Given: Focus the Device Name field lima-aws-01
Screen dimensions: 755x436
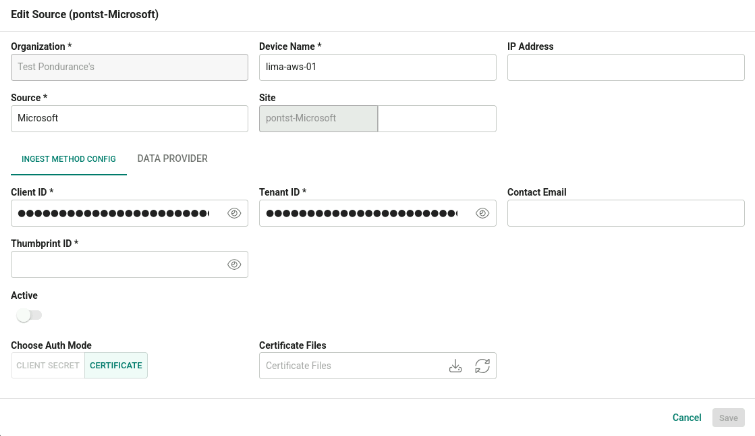Looking at the screenshot, I should [378, 67].
